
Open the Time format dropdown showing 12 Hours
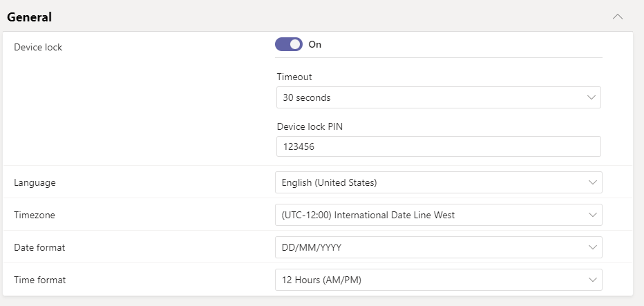coord(439,280)
